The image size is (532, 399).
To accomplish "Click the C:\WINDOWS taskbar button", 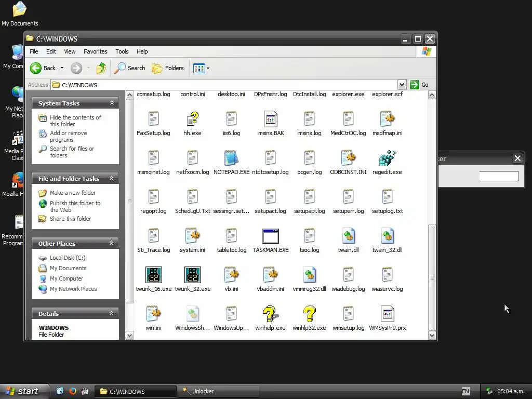I will (135, 391).
